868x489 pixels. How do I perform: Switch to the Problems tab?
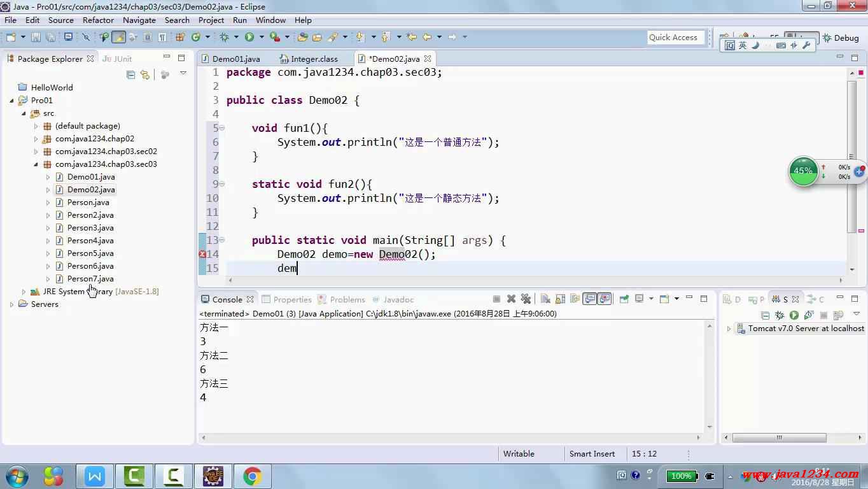[342, 299]
